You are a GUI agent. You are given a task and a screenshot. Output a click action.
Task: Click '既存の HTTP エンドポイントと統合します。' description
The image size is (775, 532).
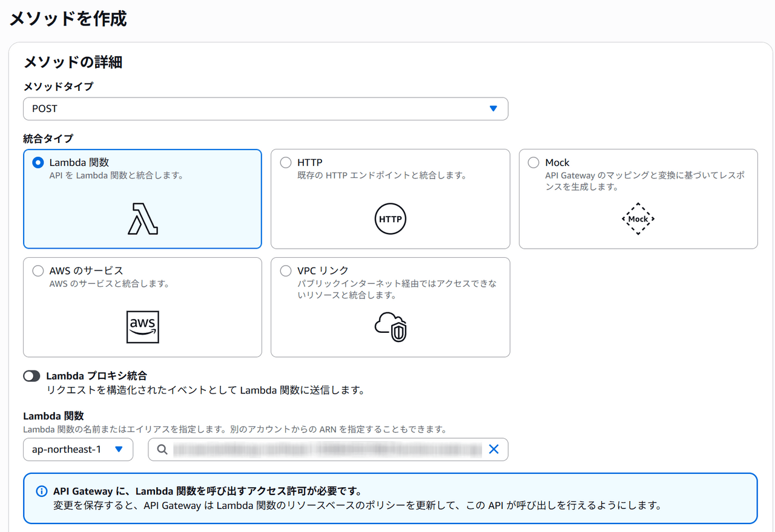[x=382, y=176]
